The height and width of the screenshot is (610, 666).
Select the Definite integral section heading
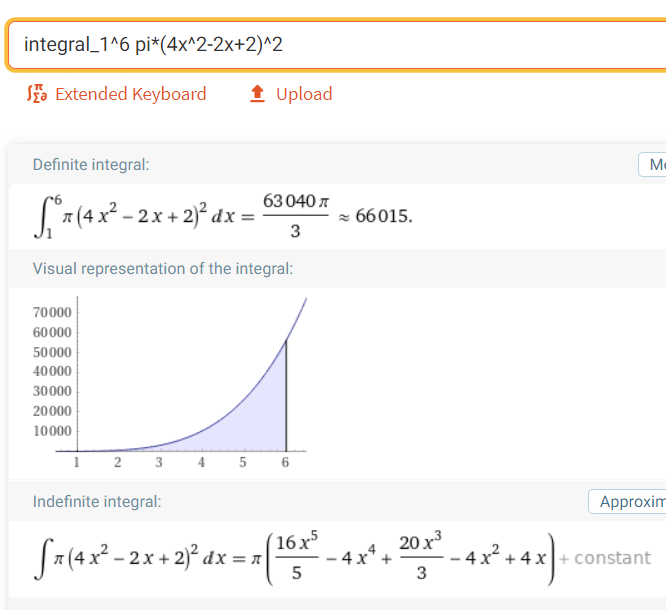(91, 165)
